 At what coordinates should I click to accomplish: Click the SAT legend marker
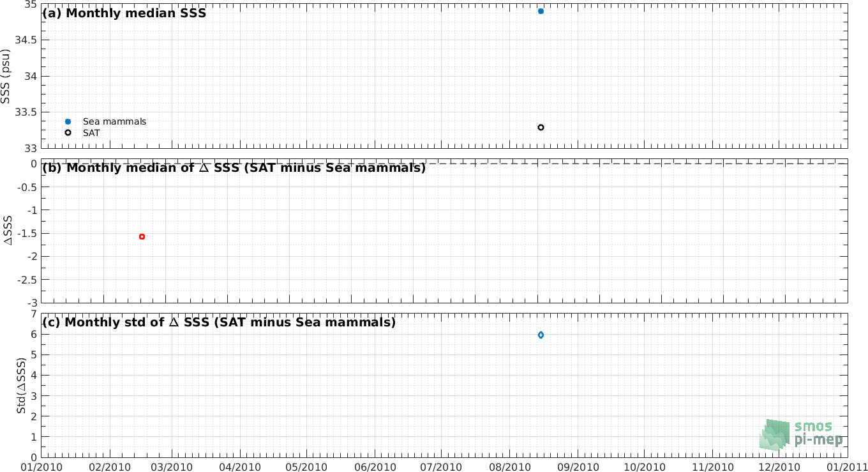pos(68,133)
